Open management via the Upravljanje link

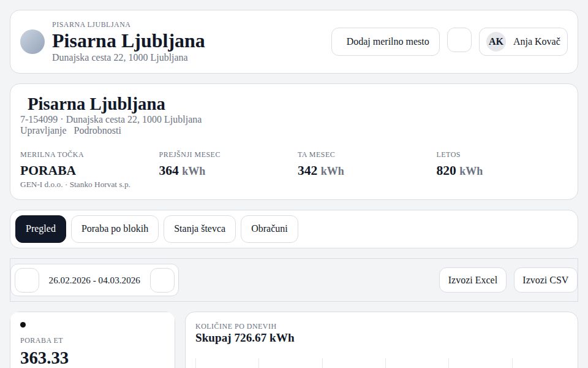(44, 131)
